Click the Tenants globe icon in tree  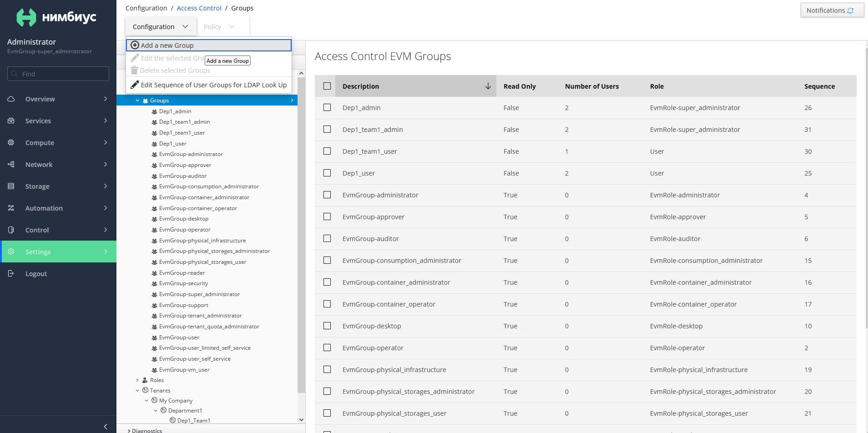pos(146,390)
